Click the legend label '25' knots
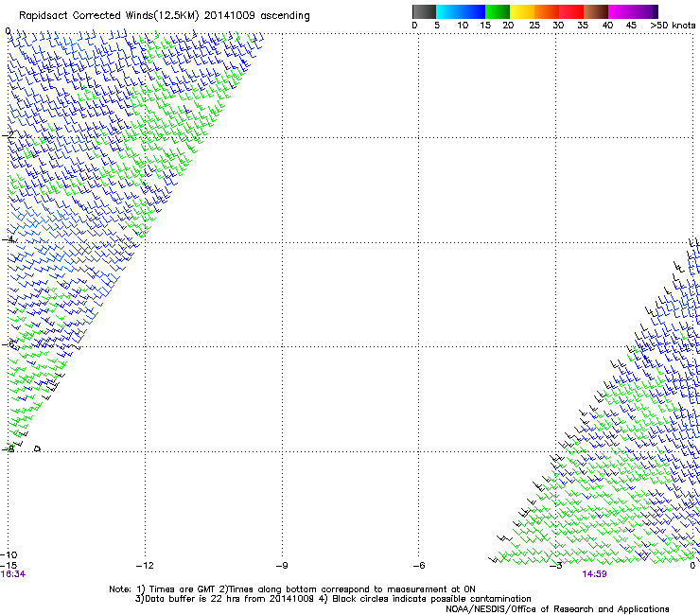Image resolution: width=700 pixels, height=615 pixels. pyautogui.click(x=534, y=26)
